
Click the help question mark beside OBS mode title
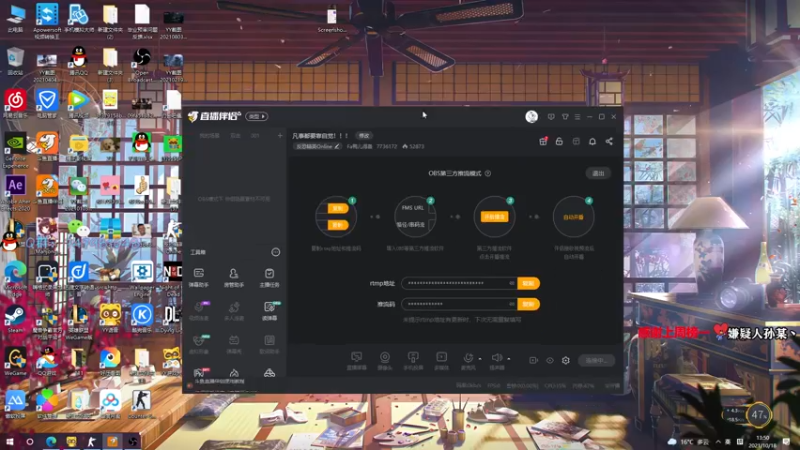[x=488, y=173]
